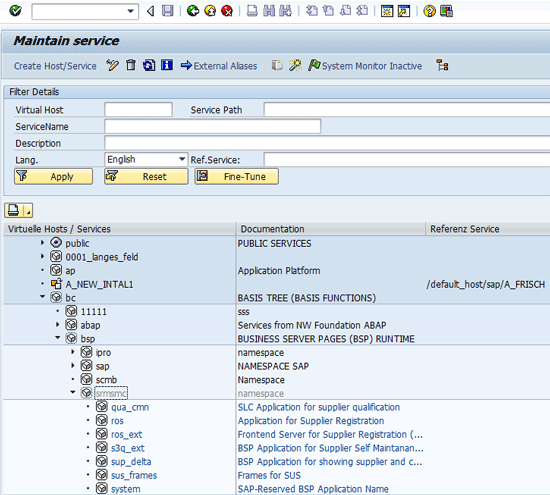The image size is (550, 495).
Task: Click the green checkmark Enter icon
Action: (15, 11)
